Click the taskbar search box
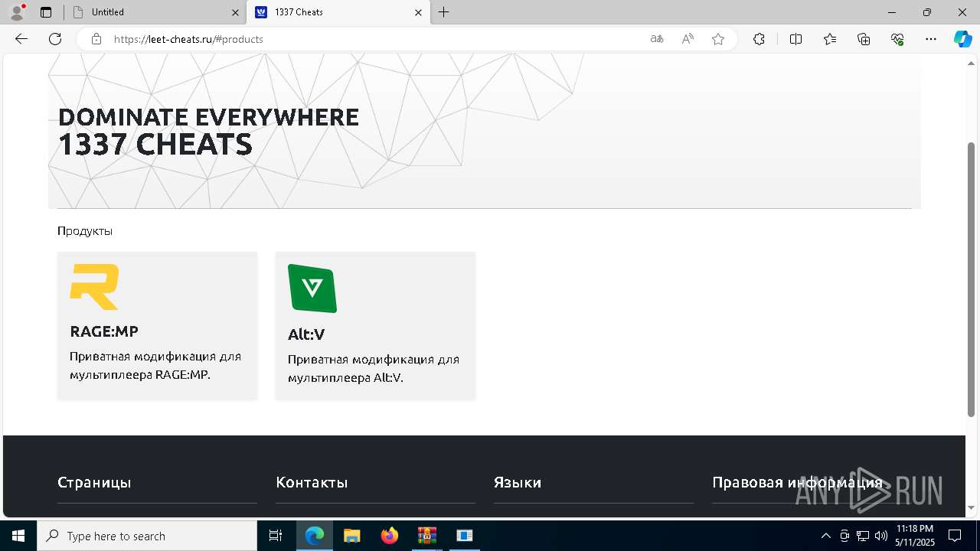980x551 pixels. [x=147, y=536]
